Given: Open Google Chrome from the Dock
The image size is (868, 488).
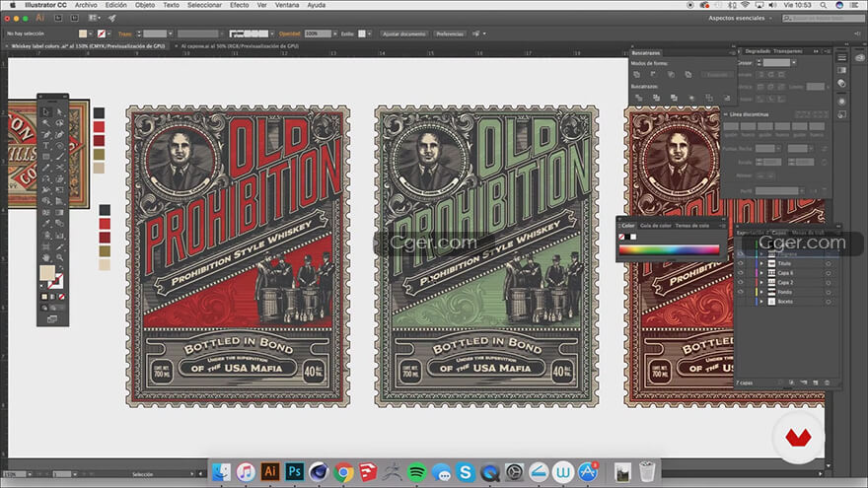Looking at the screenshot, I should click(x=343, y=472).
